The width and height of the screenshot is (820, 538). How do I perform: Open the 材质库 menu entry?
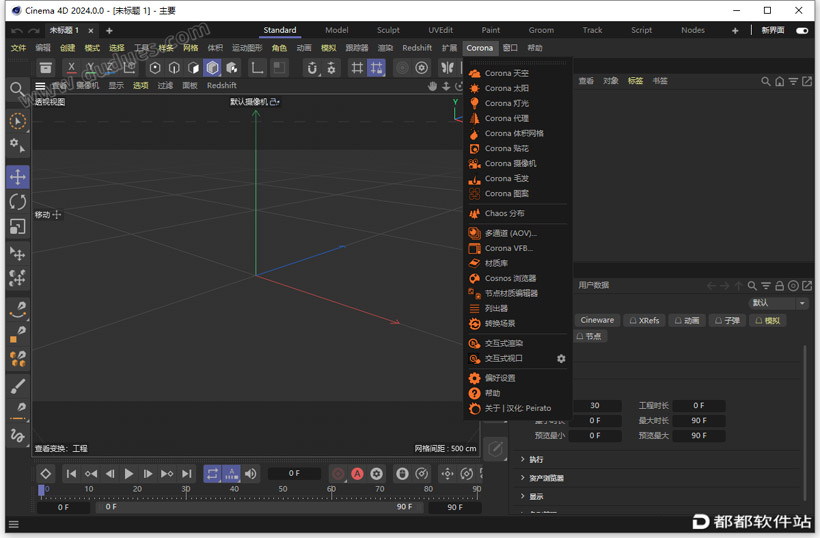496,263
